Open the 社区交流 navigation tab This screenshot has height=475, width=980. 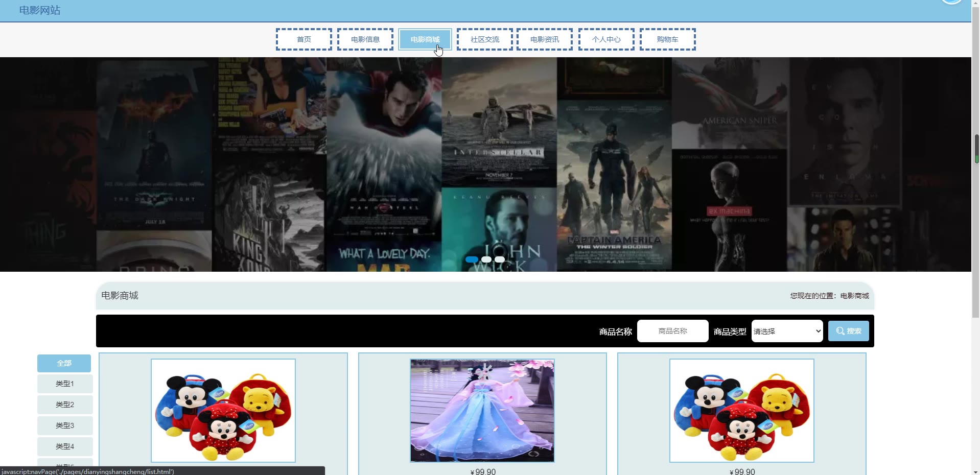pos(484,39)
